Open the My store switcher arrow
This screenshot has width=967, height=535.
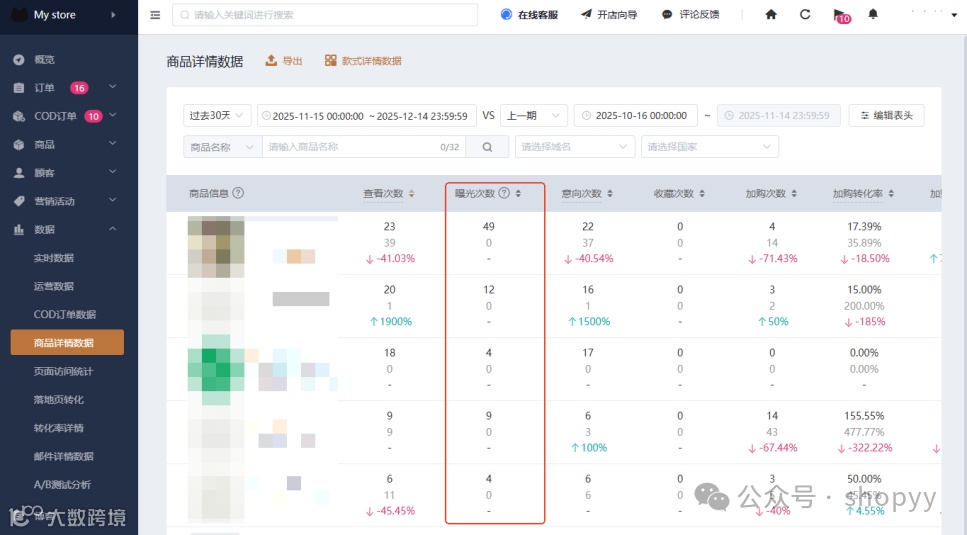(x=113, y=15)
